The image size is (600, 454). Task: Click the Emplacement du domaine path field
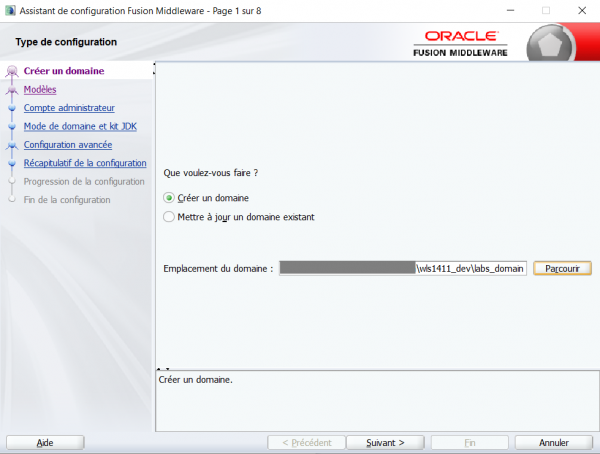coord(403,268)
